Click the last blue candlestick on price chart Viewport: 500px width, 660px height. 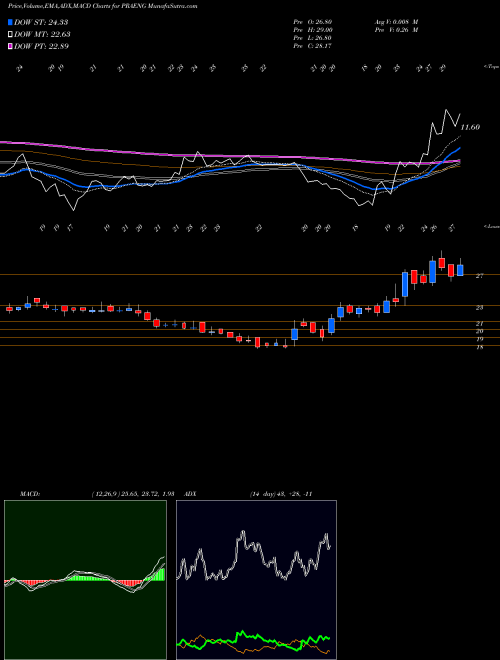[x=460, y=270]
